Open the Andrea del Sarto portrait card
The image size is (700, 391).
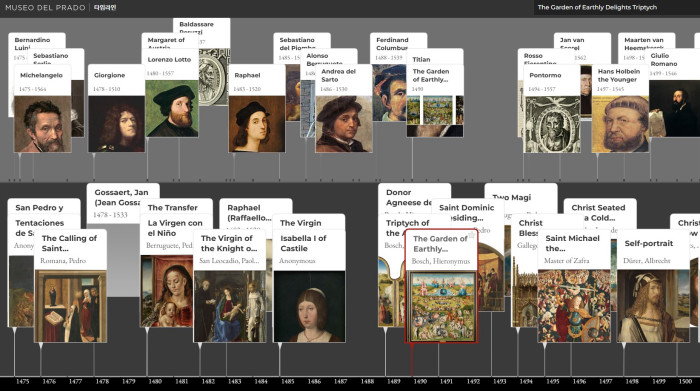pyautogui.click(x=343, y=108)
